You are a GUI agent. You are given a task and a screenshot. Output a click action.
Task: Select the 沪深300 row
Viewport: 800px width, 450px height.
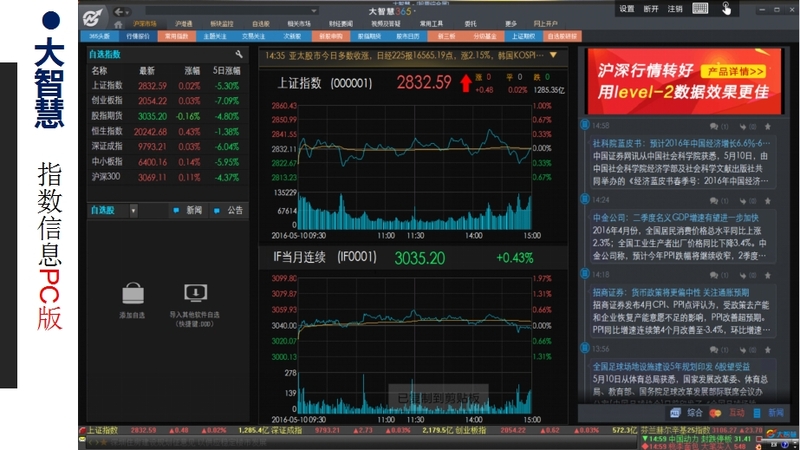click(x=167, y=177)
